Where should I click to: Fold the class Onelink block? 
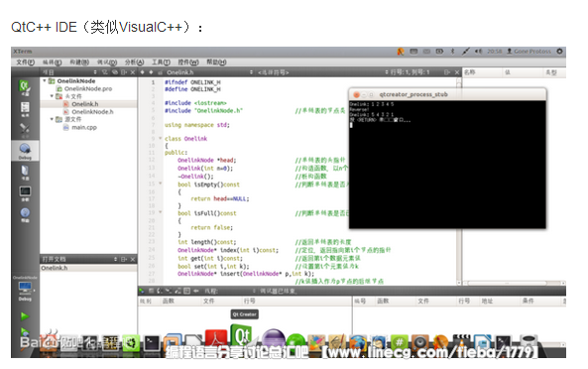pos(160,139)
